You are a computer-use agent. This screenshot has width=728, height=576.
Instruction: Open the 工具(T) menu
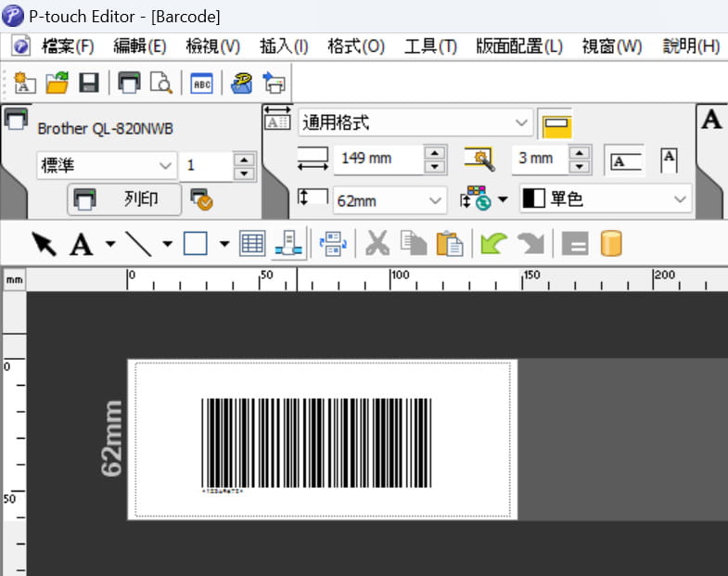click(x=430, y=46)
